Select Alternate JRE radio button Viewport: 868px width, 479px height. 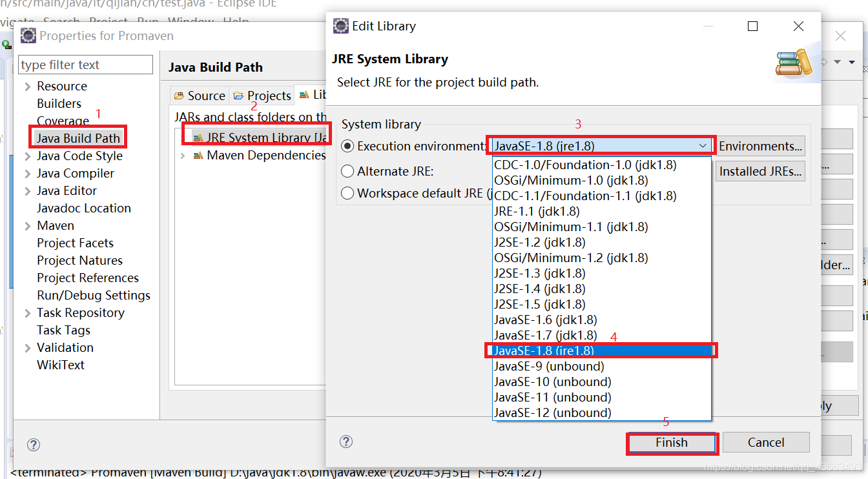(347, 171)
